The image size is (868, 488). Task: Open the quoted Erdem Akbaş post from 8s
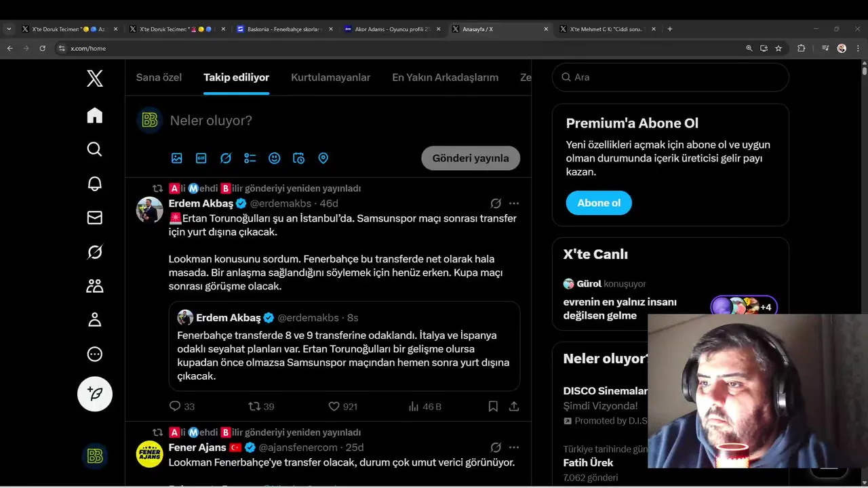coord(344,346)
